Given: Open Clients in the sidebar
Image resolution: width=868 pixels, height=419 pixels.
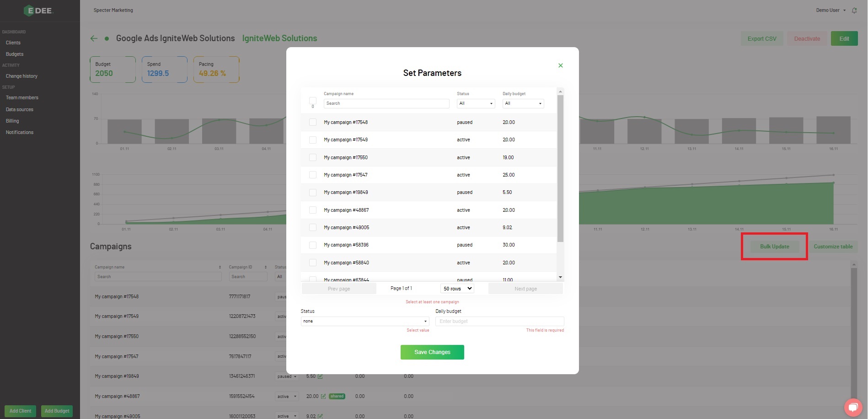Looking at the screenshot, I should point(13,43).
